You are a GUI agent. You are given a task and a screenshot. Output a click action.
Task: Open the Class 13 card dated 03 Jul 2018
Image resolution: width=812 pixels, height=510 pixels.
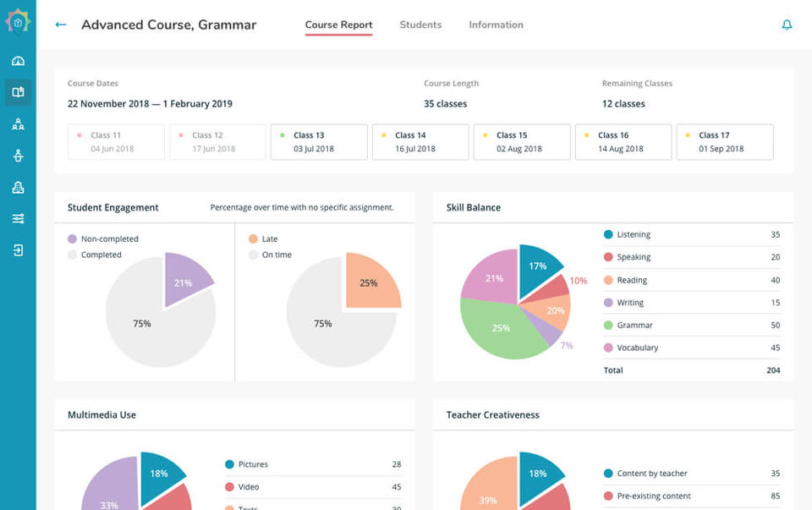319,142
